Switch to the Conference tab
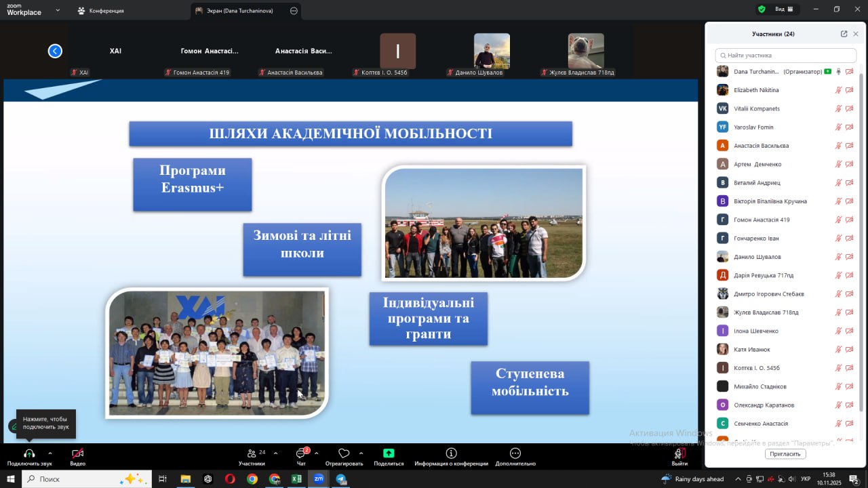 100,11
